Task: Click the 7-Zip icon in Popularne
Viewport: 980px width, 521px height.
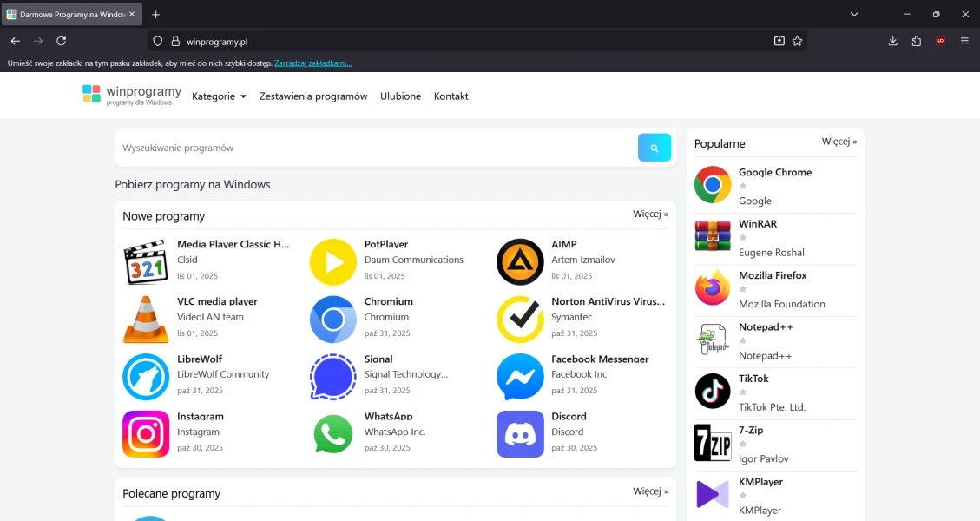Action: click(x=713, y=443)
